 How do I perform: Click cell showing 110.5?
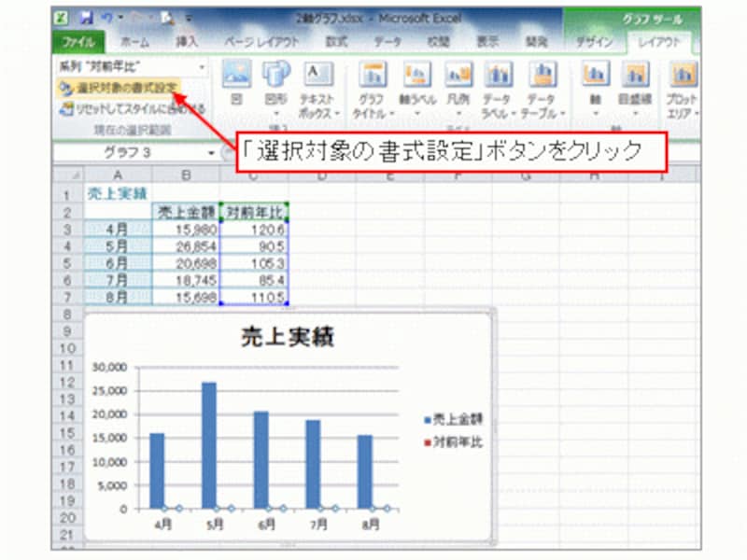point(254,297)
